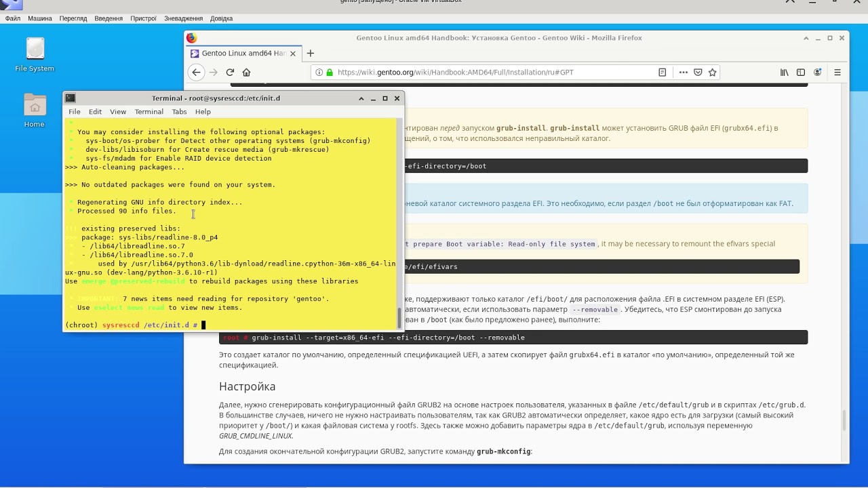Open Help menu in Terminal
The image size is (868, 488).
tap(203, 112)
